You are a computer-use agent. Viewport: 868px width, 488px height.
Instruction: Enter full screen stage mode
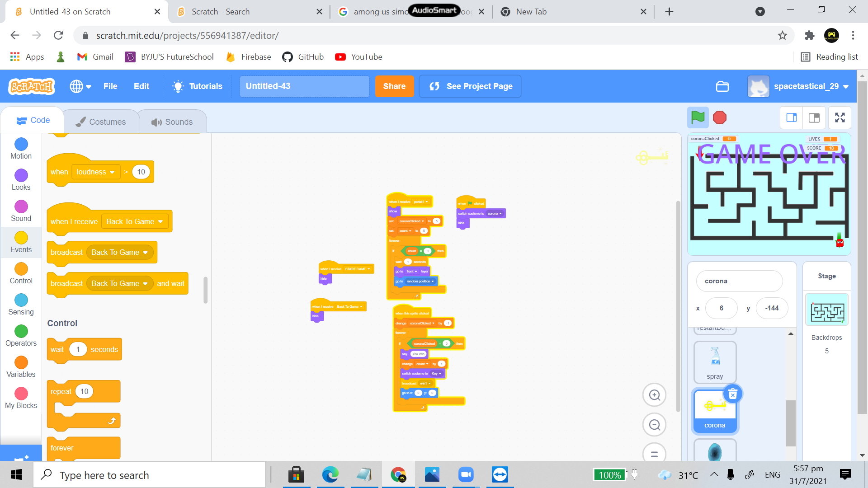[x=840, y=118]
